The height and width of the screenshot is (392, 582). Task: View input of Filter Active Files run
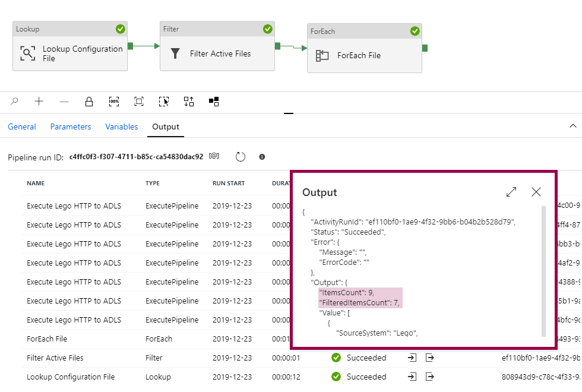413,358
